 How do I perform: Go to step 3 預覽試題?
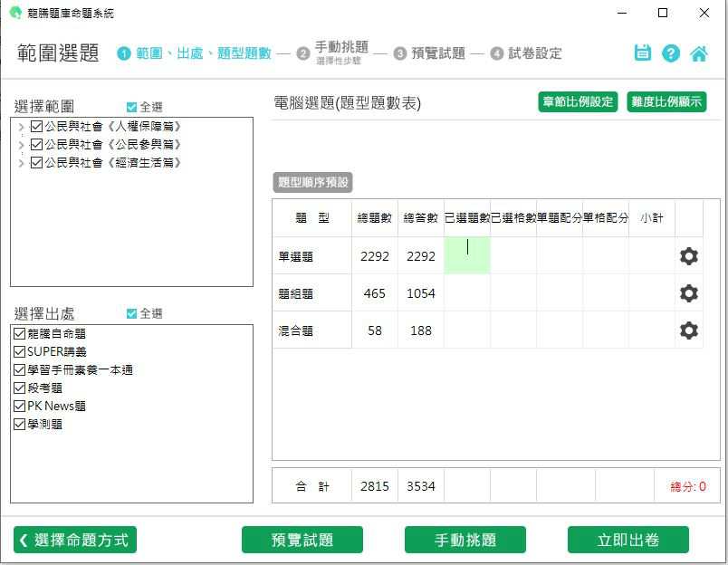coord(429,53)
